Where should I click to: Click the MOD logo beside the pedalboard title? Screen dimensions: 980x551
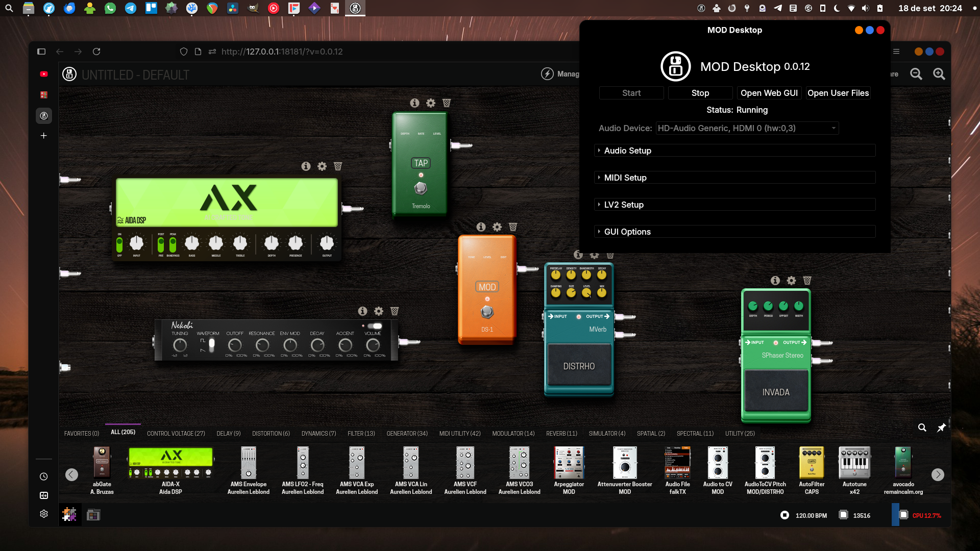[69, 74]
